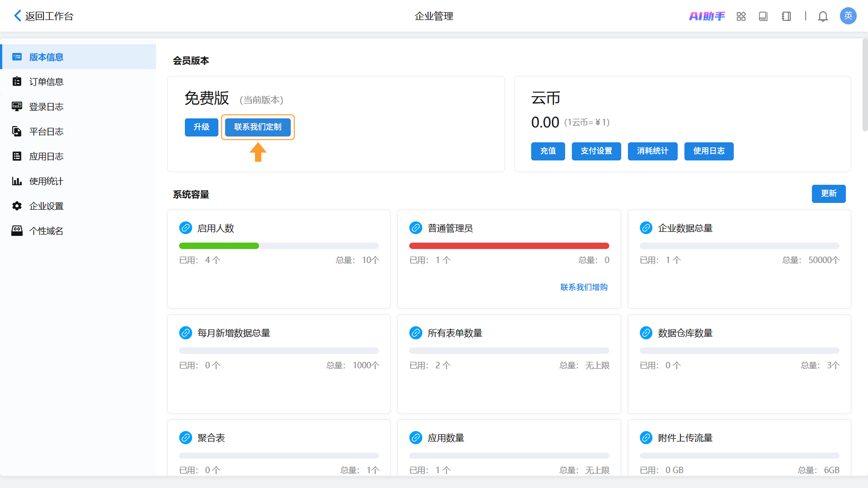Click the 登录日志 monitor icon

[x=17, y=106]
